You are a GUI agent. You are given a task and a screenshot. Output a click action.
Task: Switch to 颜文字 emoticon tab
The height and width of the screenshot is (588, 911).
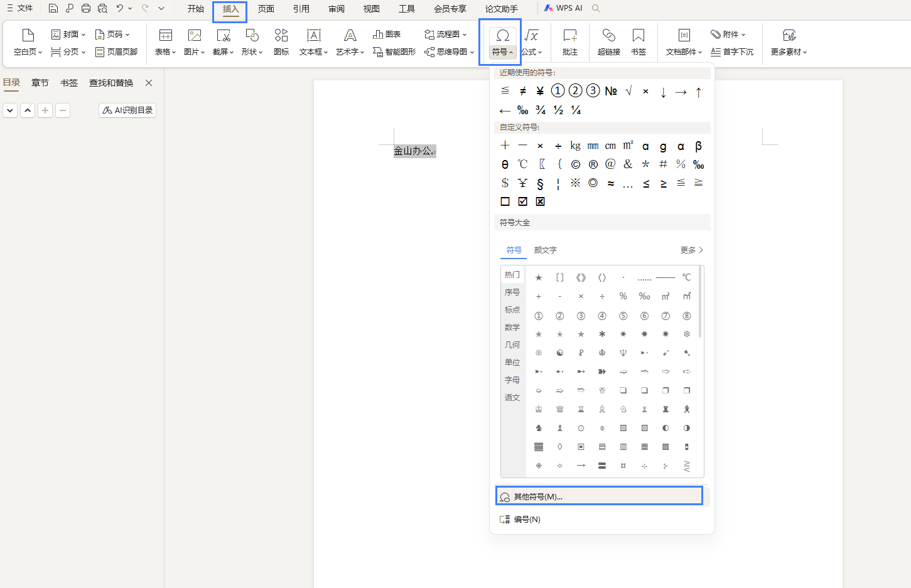(x=545, y=250)
